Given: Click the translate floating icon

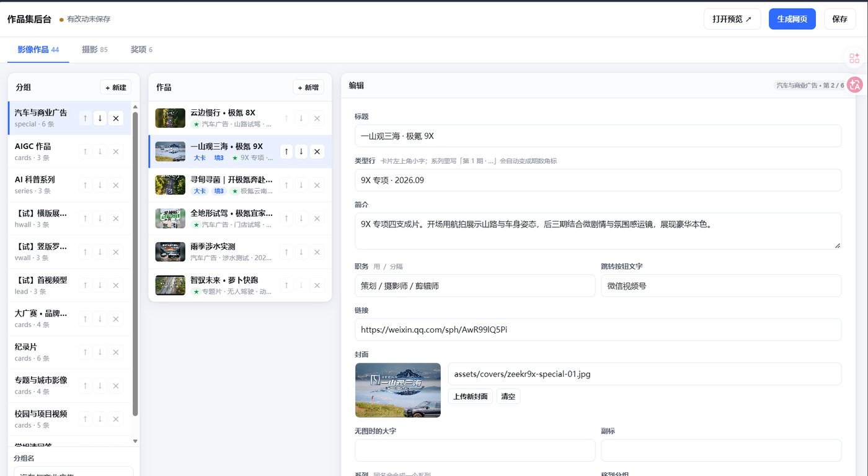Looking at the screenshot, I should pos(855,85).
